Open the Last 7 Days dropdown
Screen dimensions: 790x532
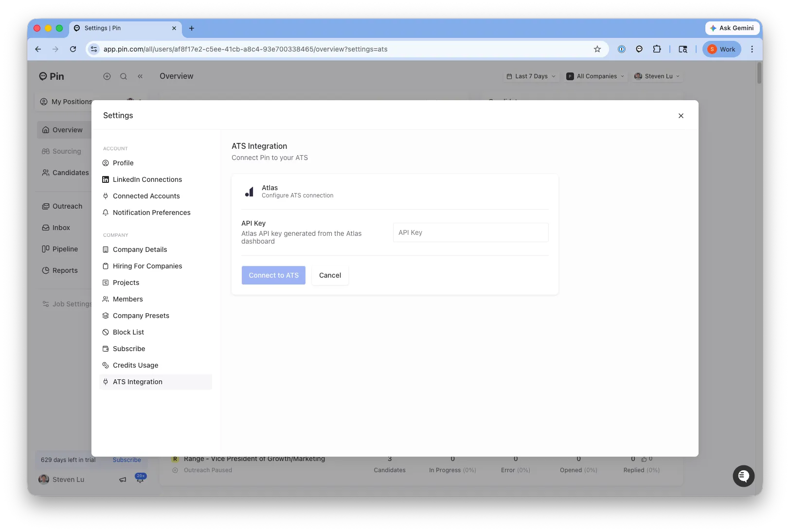pos(531,76)
